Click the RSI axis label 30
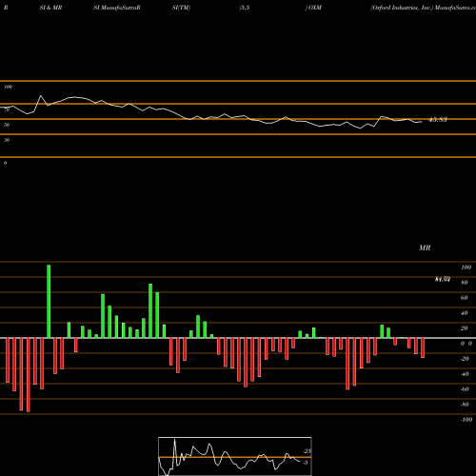 pos(7,140)
